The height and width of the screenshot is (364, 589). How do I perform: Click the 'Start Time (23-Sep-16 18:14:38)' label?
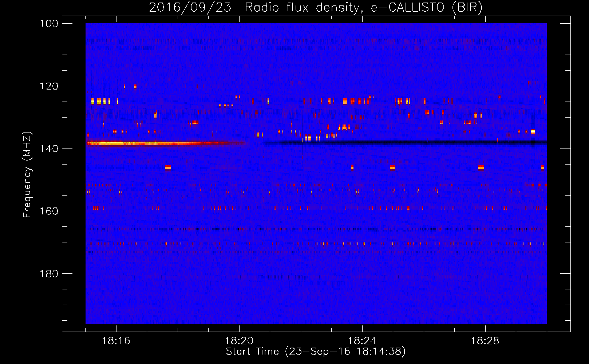(x=316, y=352)
